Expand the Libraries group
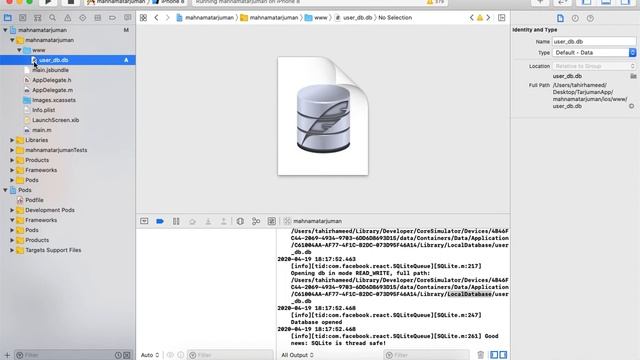 click(12, 140)
